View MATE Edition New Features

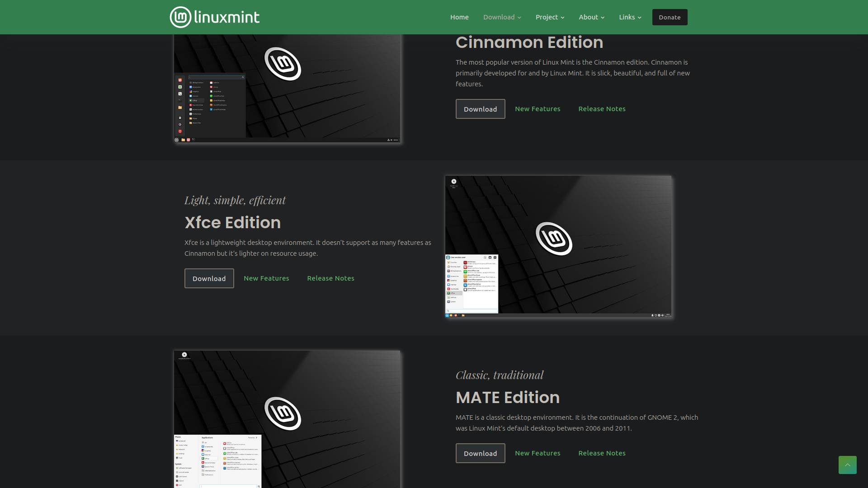pyautogui.click(x=538, y=453)
